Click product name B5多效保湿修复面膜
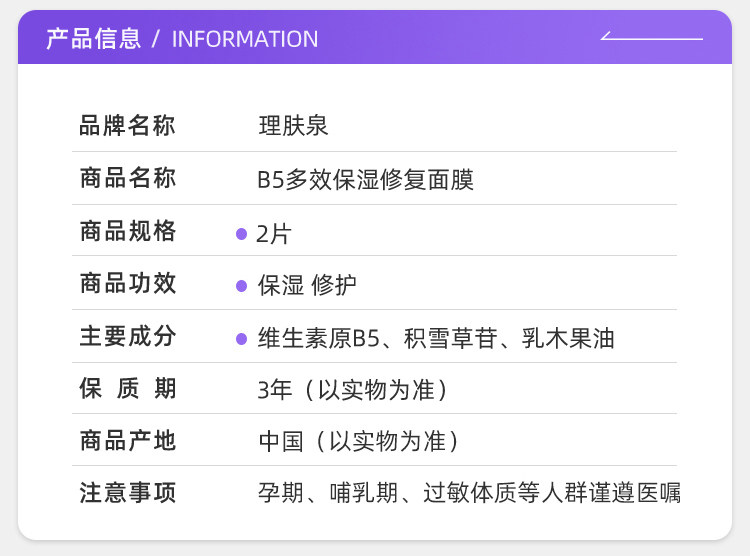This screenshot has height=556, width=750. 365,180
